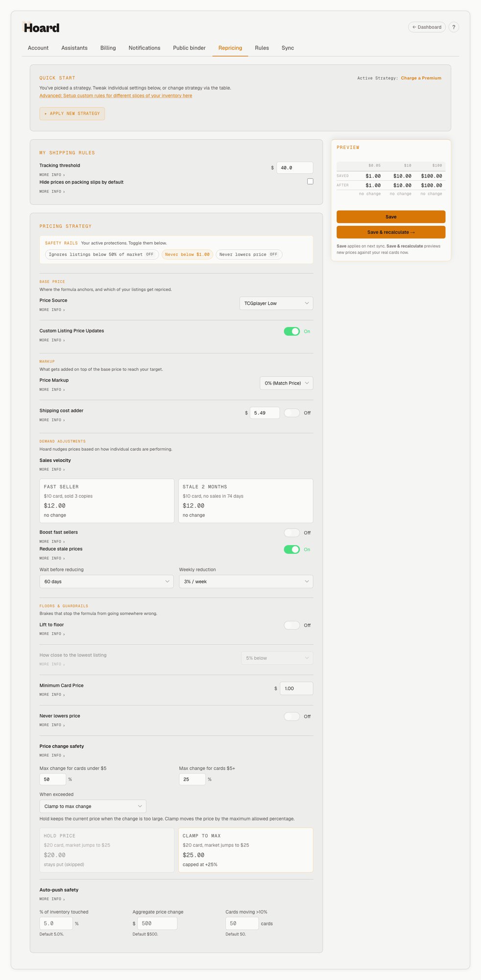Edit the Shipping cost adder amount

(x=265, y=413)
